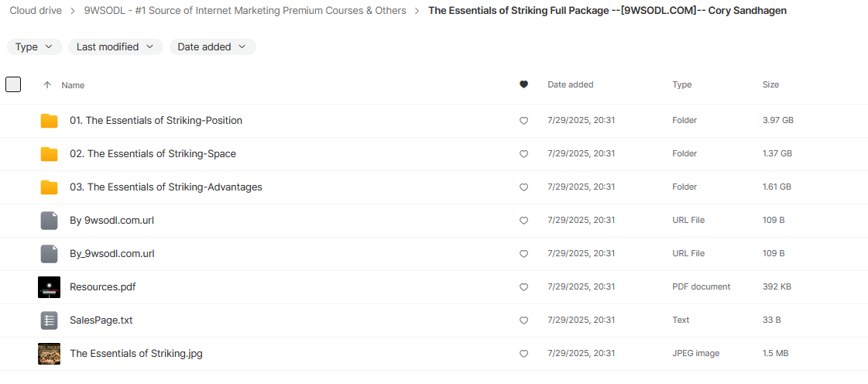868x384 pixels.
Task: Expand the Last modified filter
Action: tap(115, 47)
